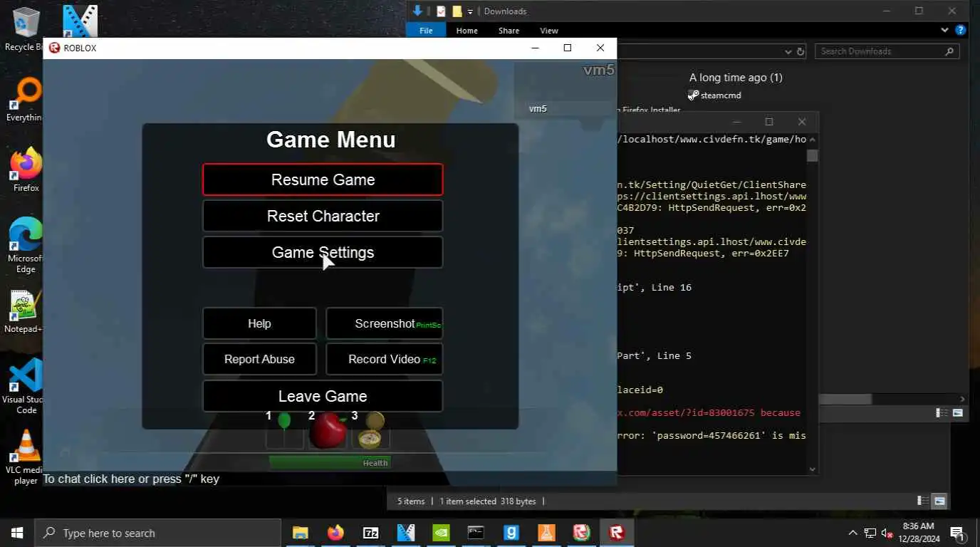The height and width of the screenshot is (547, 980).
Task: Take a Screenshot via Game Menu
Action: [385, 323]
